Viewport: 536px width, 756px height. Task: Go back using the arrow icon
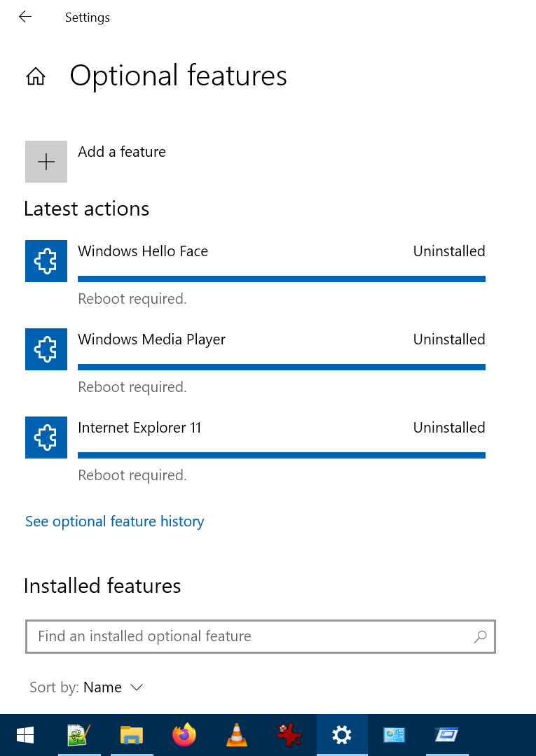click(x=25, y=17)
